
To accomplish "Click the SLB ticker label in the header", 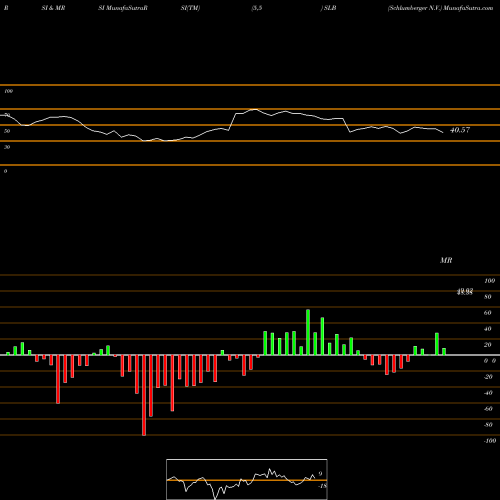I will [x=330, y=8].
